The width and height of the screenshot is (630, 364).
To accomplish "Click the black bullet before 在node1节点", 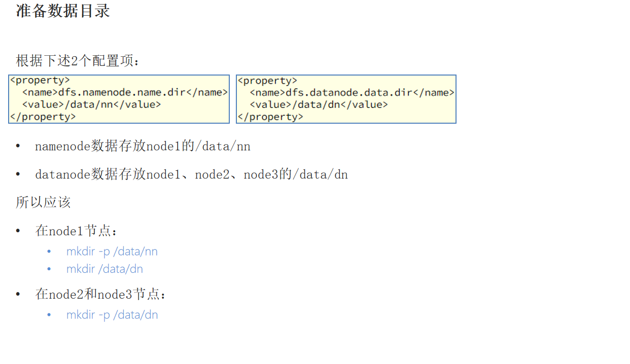I will click(x=18, y=231).
